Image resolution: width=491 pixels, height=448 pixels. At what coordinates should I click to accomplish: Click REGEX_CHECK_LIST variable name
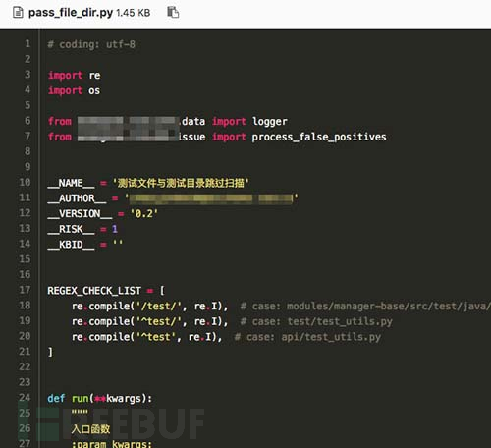[94, 291]
